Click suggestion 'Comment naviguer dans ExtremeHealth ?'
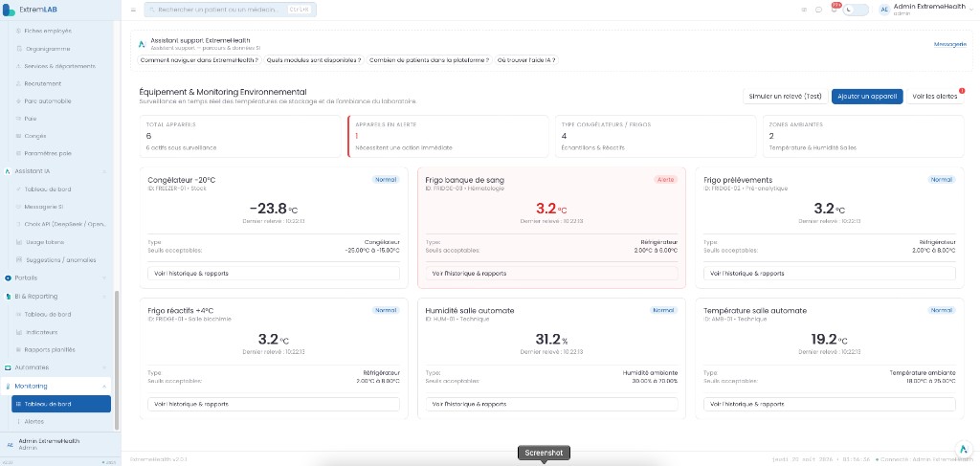 click(x=199, y=60)
